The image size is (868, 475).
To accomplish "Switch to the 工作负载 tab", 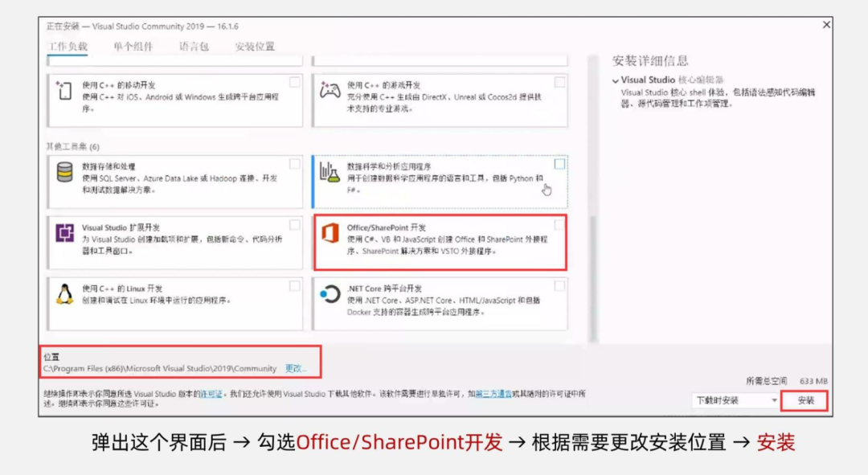I will click(x=68, y=47).
